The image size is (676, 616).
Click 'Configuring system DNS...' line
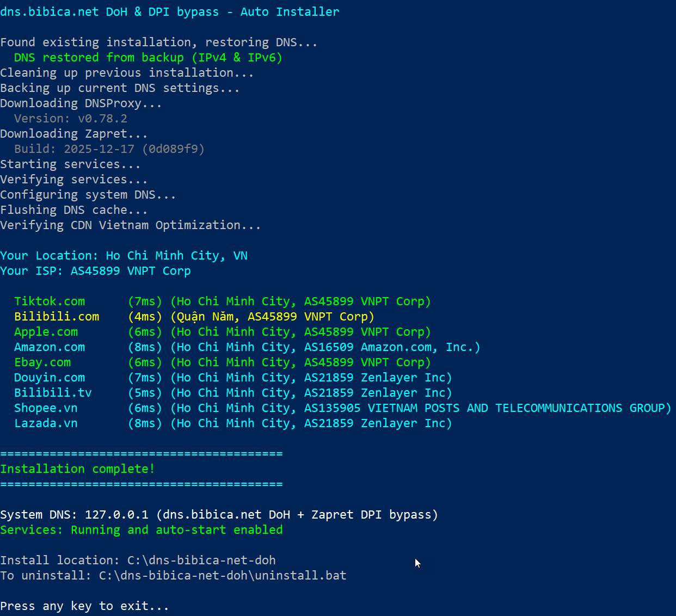88,195
